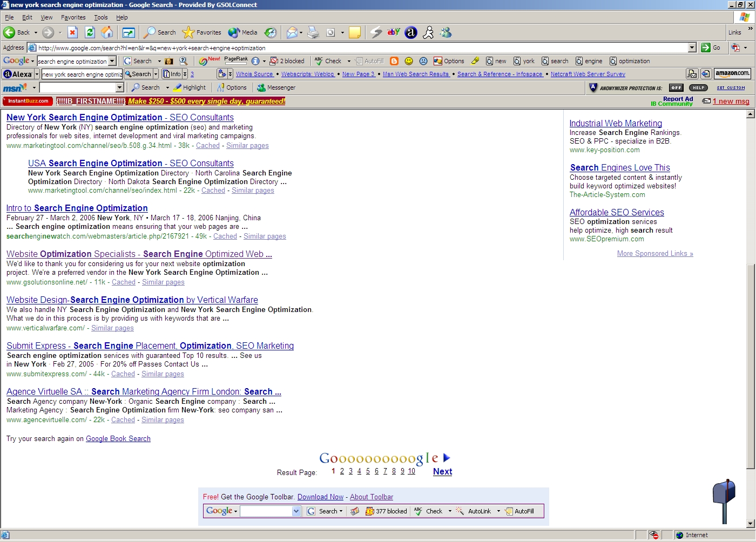Screen dimensions: 756x542
Task: Open the MSN logo dropdown menu
Action: coord(34,87)
